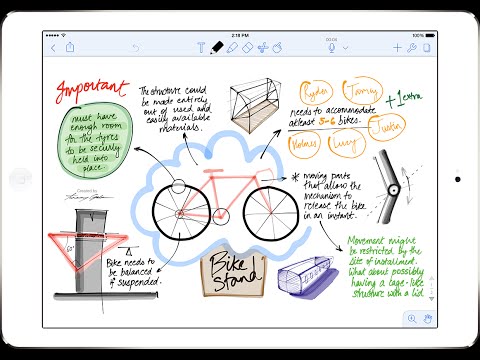The image size is (480, 360).
Task: Jump down with the page down arrow
Action: click(x=431, y=299)
